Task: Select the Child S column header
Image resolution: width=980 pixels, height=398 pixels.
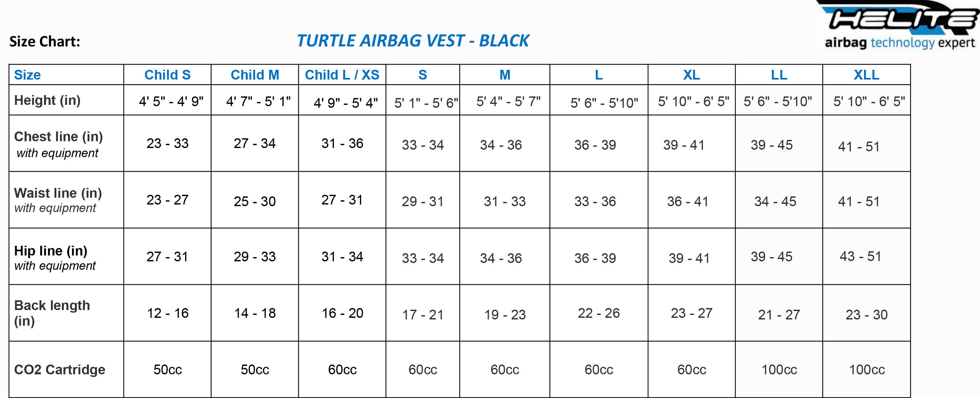Action: (x=167, y=75)
